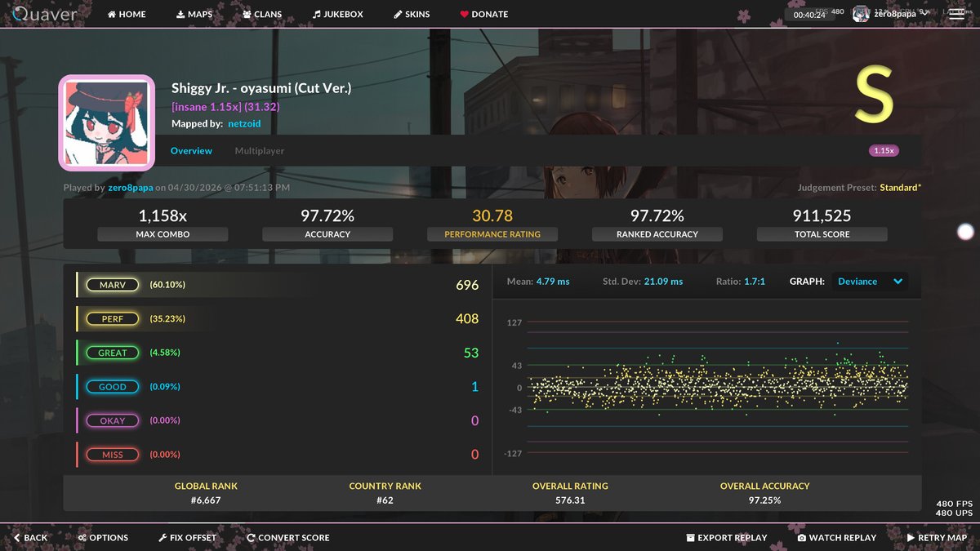980x551 pixels.
Task: Click the chevron arrow on Deviance dropdown
Action: coord(898,282)
